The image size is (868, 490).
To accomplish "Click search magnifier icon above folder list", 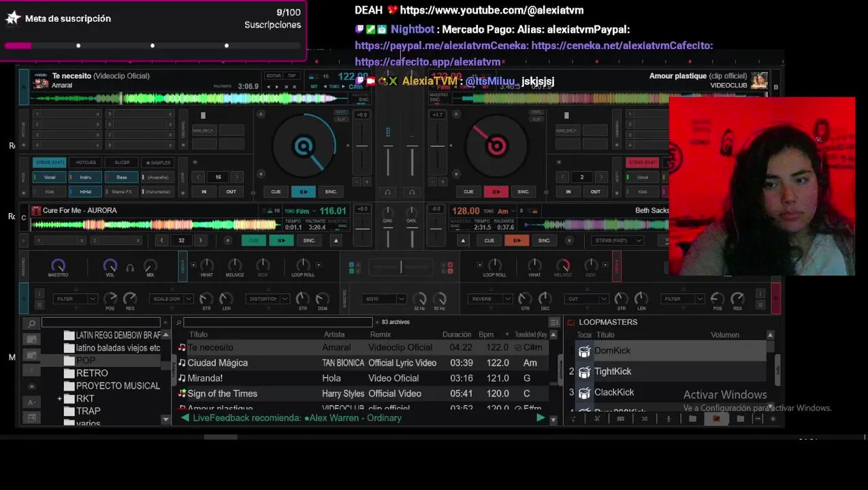I will coord(31,323).
